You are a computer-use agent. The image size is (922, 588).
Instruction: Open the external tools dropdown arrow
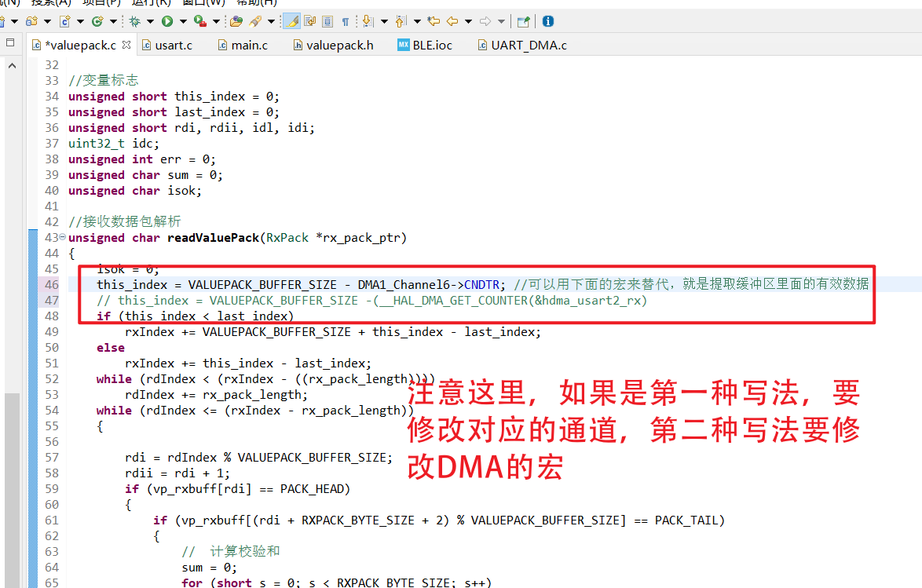(x=217, y=22)
